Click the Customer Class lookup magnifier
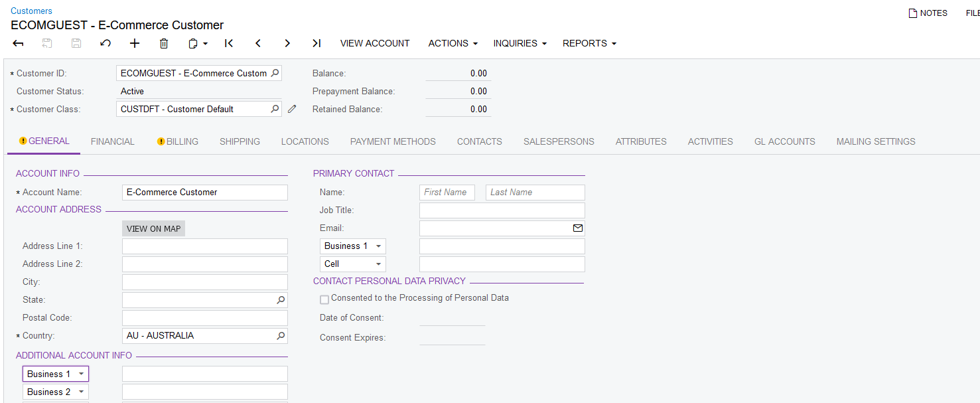This screenshot has width=980, height=403. pyautogui.click(x=275, y=109)
